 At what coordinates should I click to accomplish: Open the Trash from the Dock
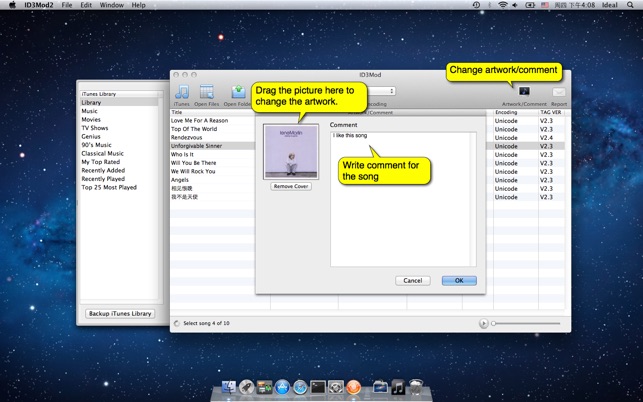point(416,387)
